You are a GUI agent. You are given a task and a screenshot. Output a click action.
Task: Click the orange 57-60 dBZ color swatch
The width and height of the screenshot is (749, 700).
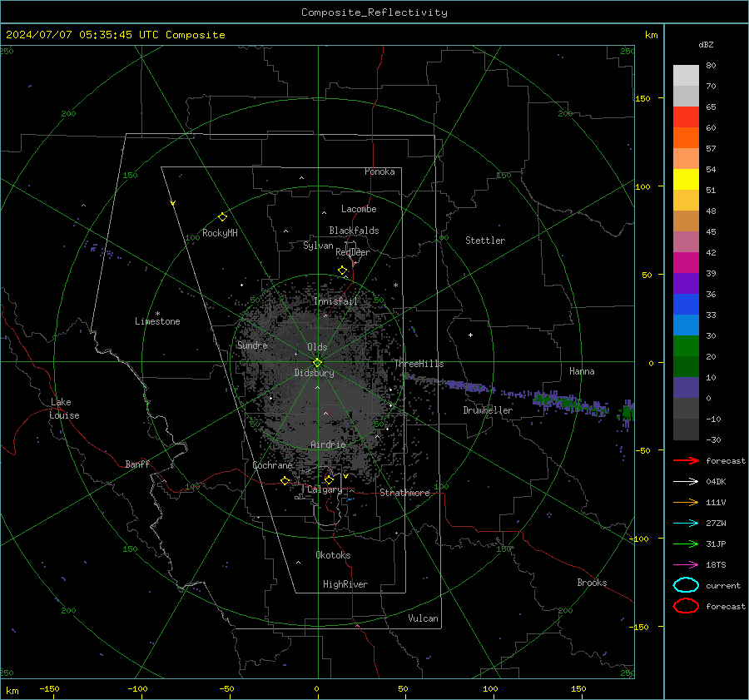coord(686,138)
